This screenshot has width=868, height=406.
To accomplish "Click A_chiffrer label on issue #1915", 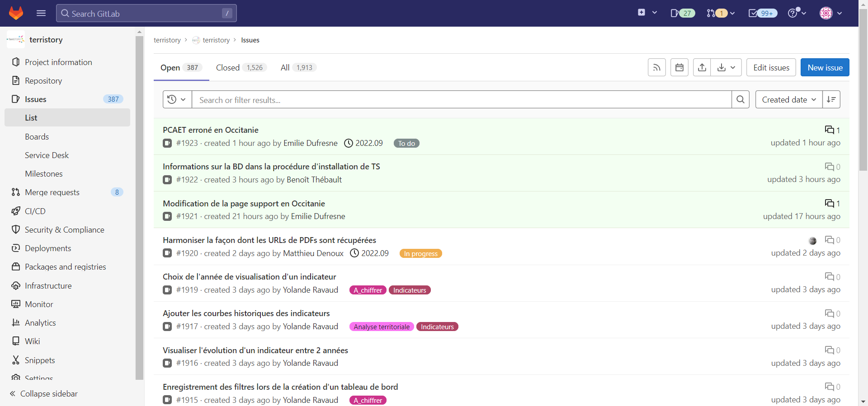I will 368,401.
